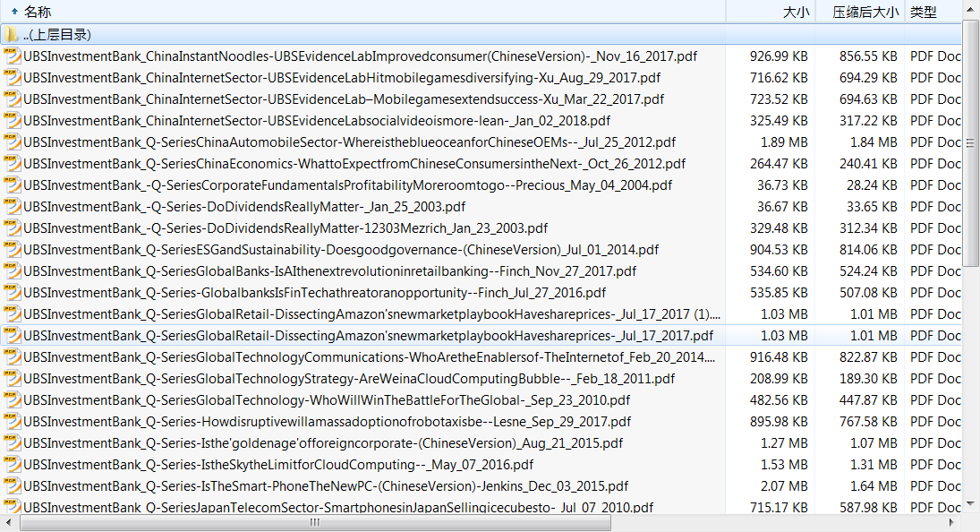Select file name Finch_Jul_27_2016.pdf

point(314,293)
